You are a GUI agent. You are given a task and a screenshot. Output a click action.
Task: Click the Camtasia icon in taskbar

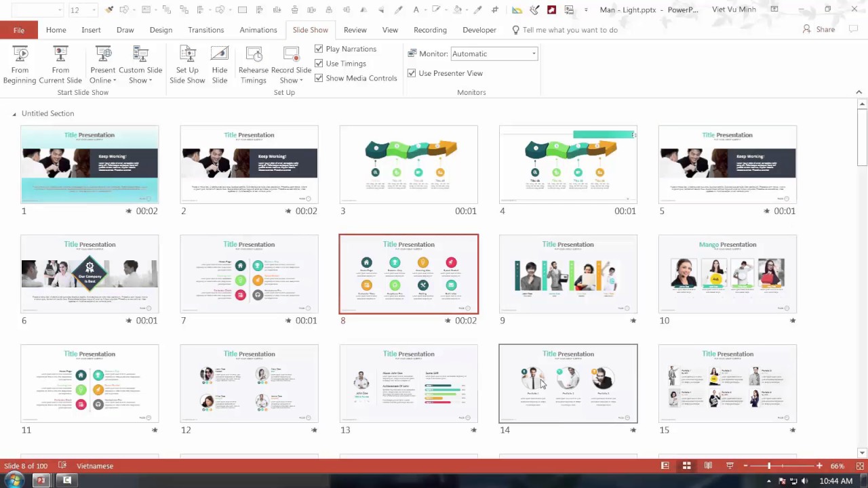[67, 481]
